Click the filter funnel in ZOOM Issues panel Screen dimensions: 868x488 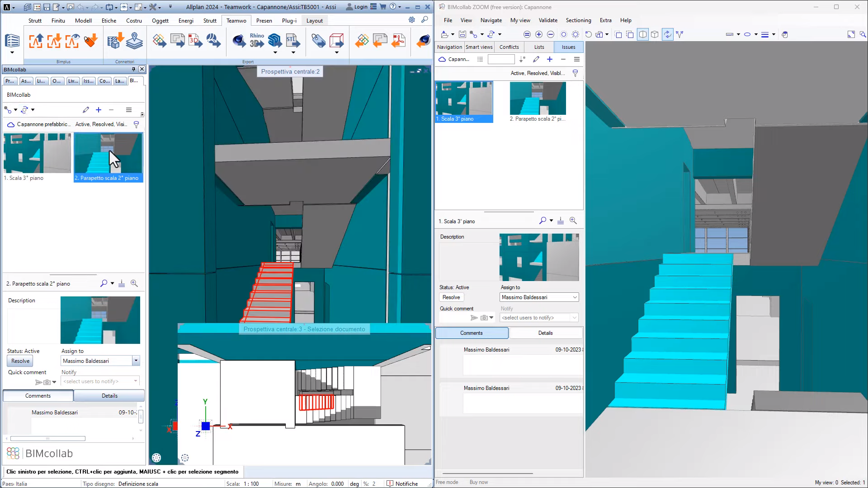pyautogui.click(x=575, y=73)
